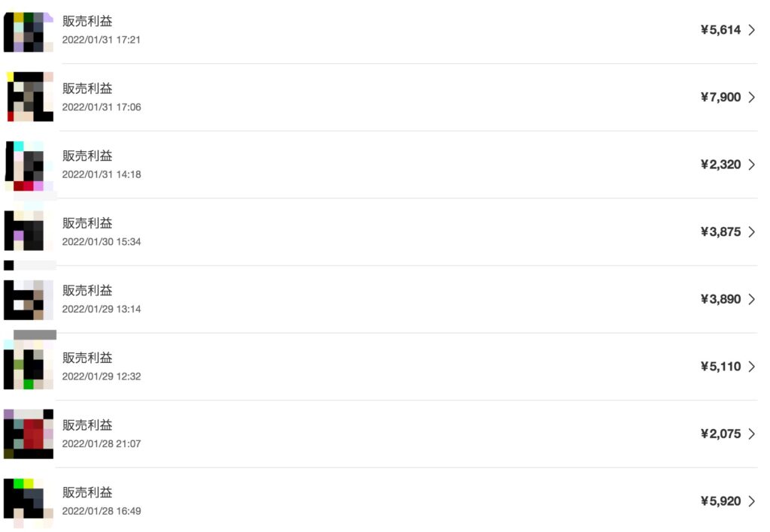This screenshot has height=532, width=770.
Task: Click the chevron beside ¥3,875
Action: click(x=751, y=231)
